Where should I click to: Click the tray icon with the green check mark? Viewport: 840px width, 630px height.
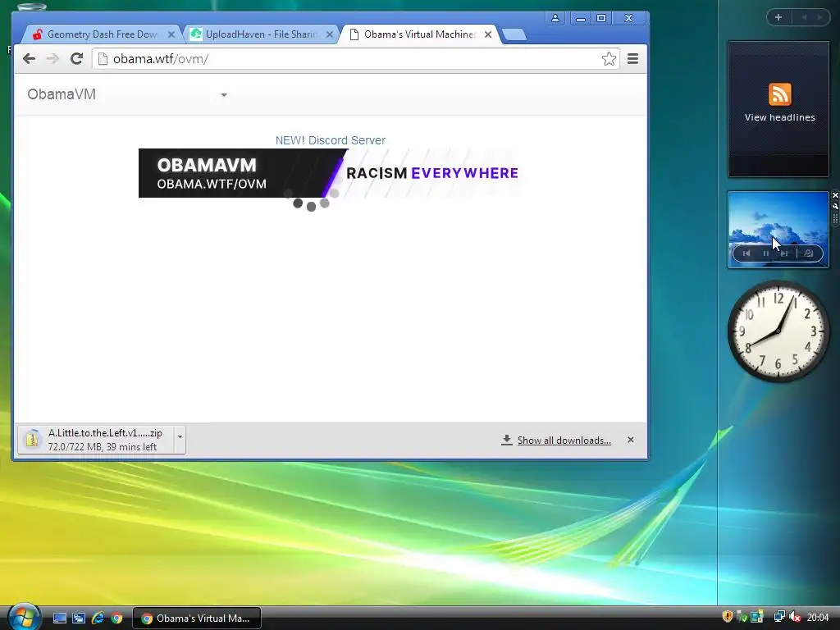742,617
